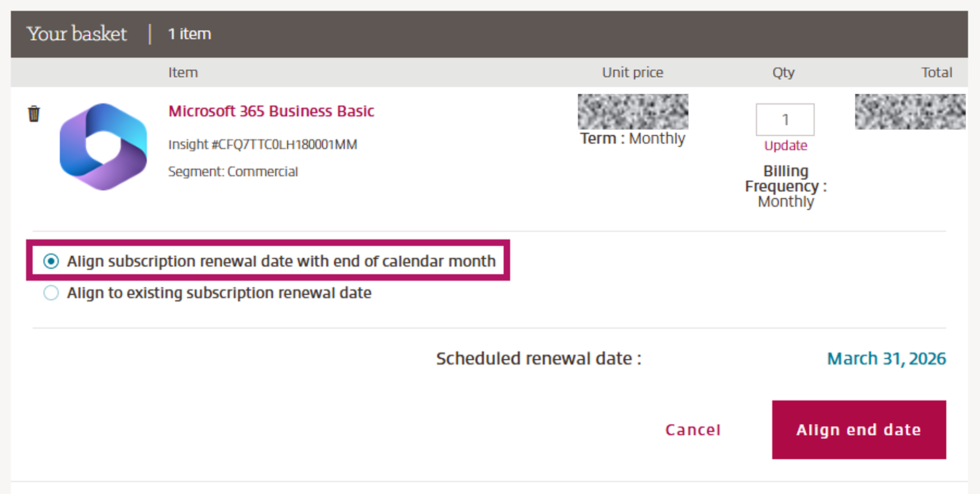Cancel the end date alignment

click(x=693, y=429)
